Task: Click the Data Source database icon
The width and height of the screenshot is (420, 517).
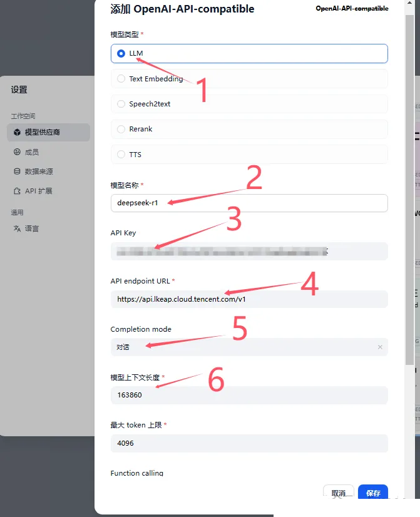Action: [x=17, y=171]
